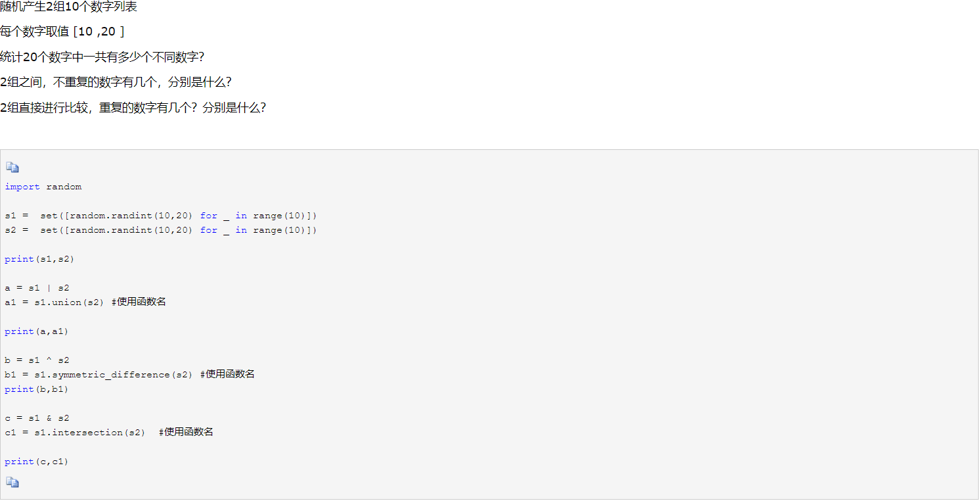Screen dimensions: 980x501
Task: Click the line defining set s2
Action: pyautogui.click(x=161, y=230)
